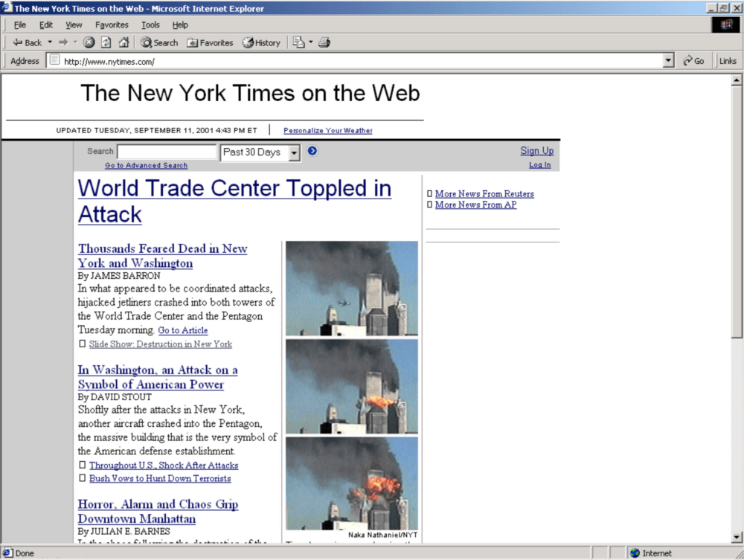Click More News From AP link
Viewport: 744px width, 560px height.
tap(476, 205)
